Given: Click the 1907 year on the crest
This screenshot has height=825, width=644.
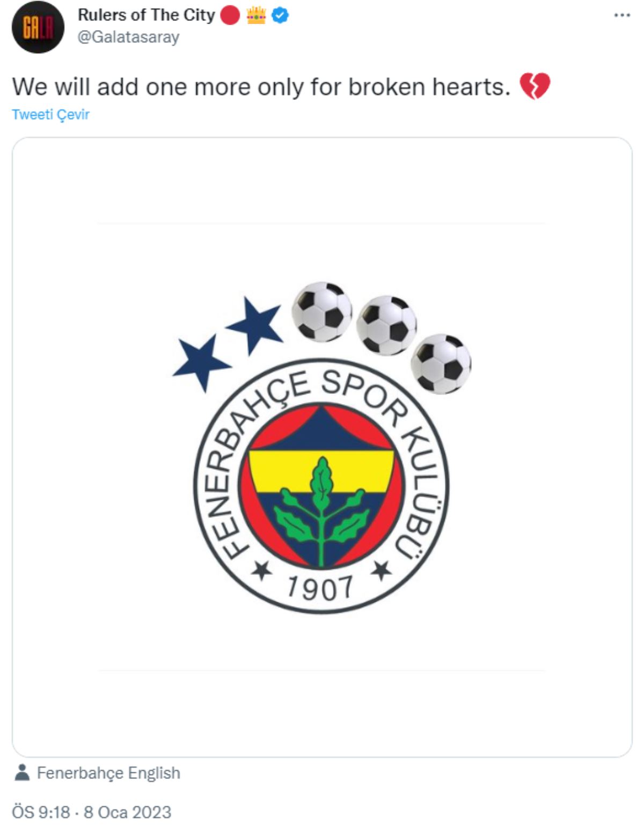Looking at the screenshot, I should pyautogui.click(x=320, y=587).
